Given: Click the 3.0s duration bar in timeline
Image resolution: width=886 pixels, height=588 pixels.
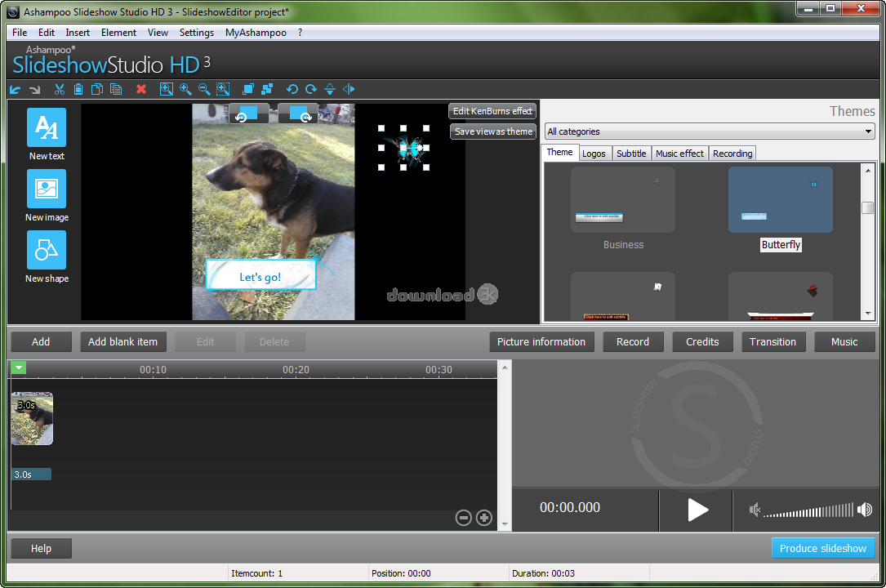Looking at the screenshot, I should tap(32, 474).
